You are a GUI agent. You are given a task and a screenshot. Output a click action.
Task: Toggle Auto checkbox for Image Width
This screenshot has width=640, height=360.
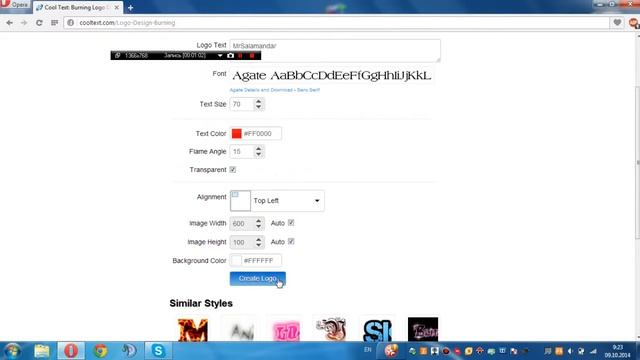[x=291, y=223]
